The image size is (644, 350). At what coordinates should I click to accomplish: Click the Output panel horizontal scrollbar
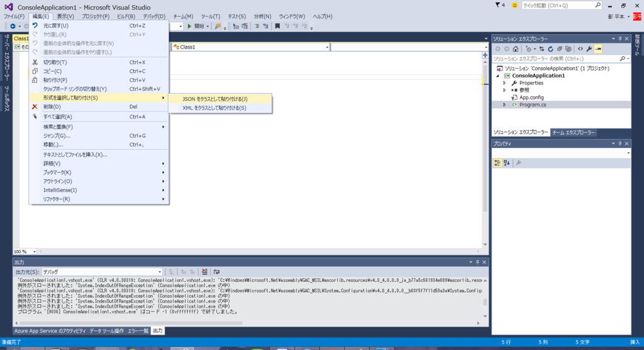pyautogui.click(x=247, y=324)
